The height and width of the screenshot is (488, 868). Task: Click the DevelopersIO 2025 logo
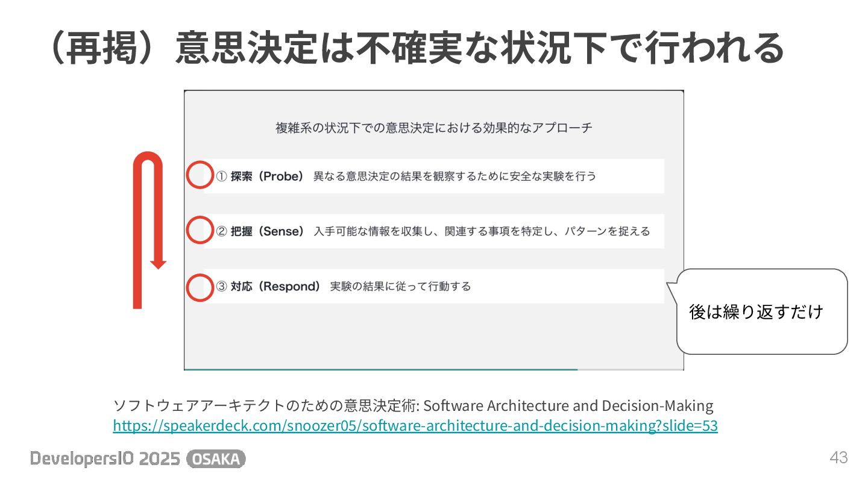pyautogui.click(x=105, y=459)
